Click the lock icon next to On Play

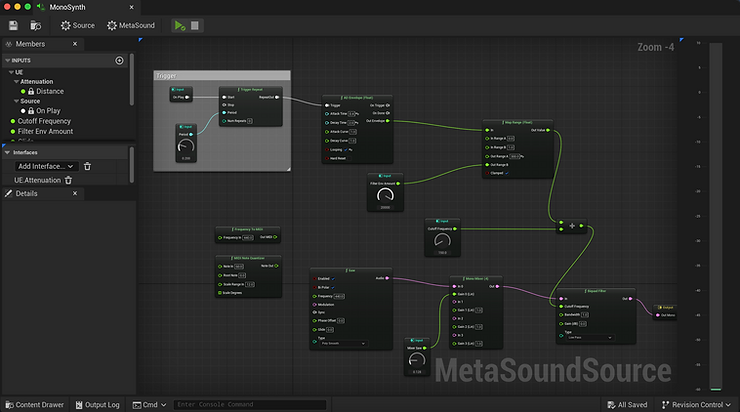[x=31, y=110]
